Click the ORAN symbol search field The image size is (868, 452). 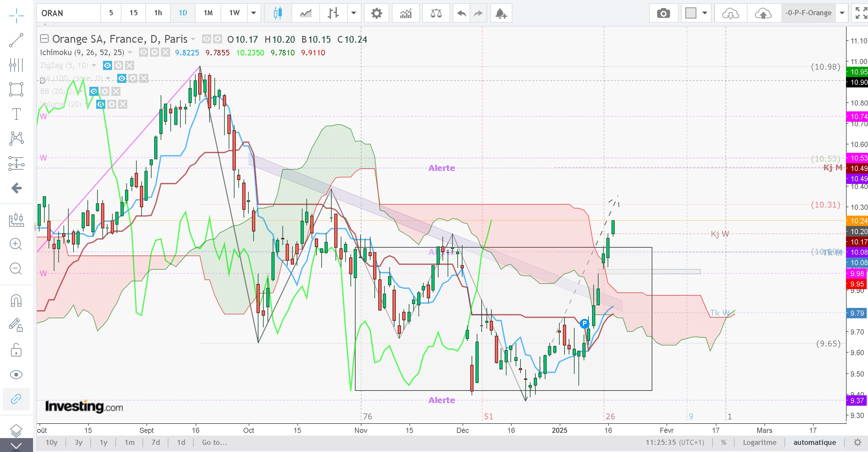point(68,13)
